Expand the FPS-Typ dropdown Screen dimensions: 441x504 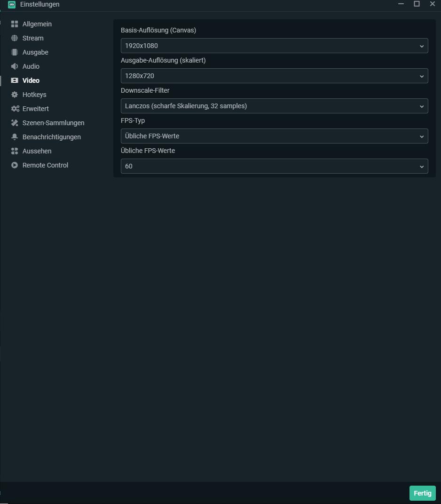(274, 136)
